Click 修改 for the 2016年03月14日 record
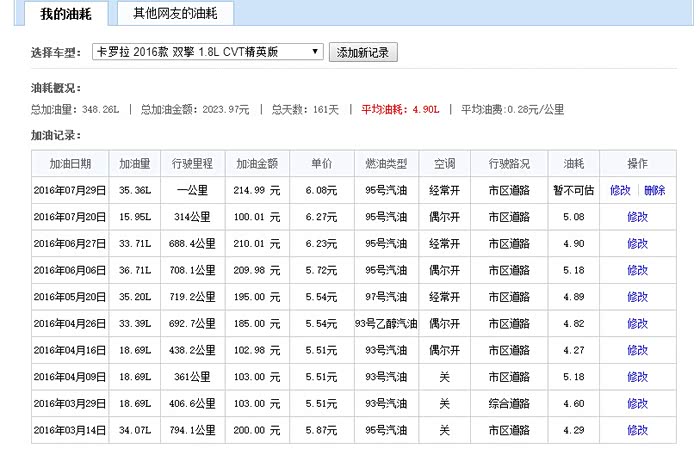 point(637,430)
